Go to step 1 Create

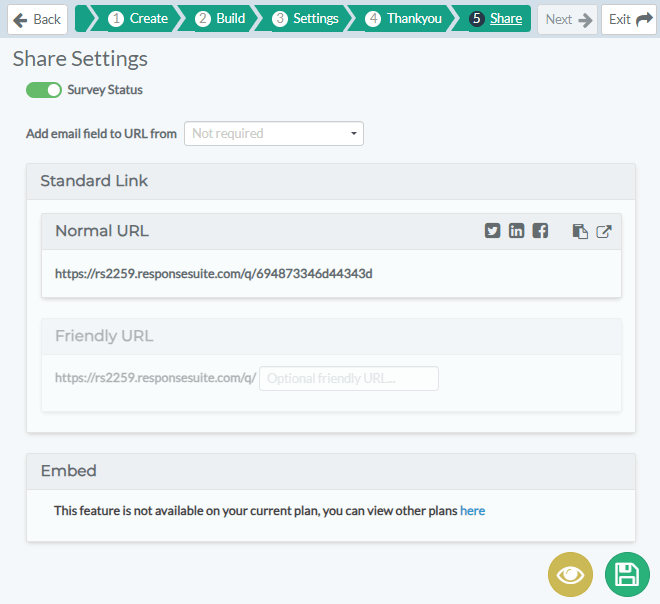coord(138,19)
